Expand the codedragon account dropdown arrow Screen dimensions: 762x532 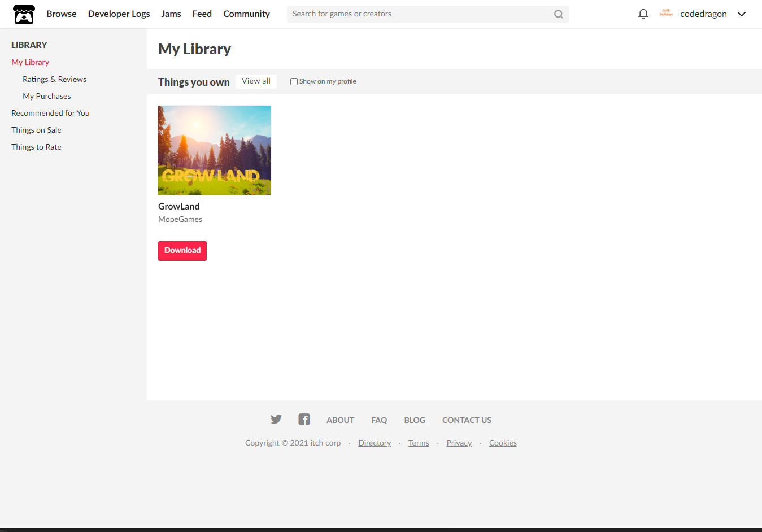742,14
